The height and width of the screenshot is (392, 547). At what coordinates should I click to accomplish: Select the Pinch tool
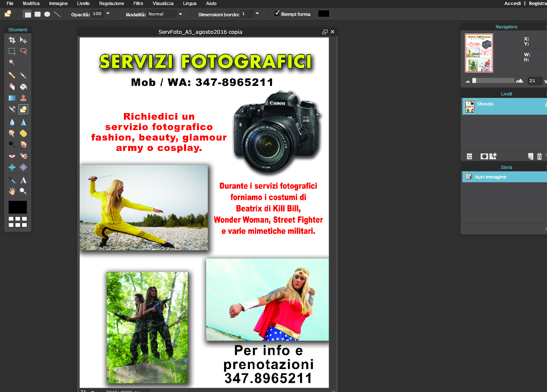[x=23, y=167]
